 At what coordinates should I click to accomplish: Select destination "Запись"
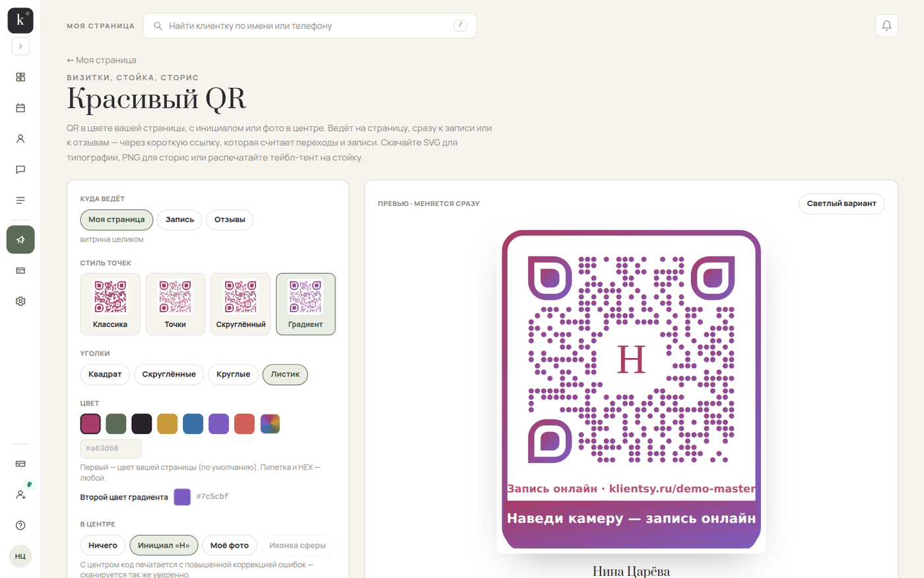coord(180,219)
